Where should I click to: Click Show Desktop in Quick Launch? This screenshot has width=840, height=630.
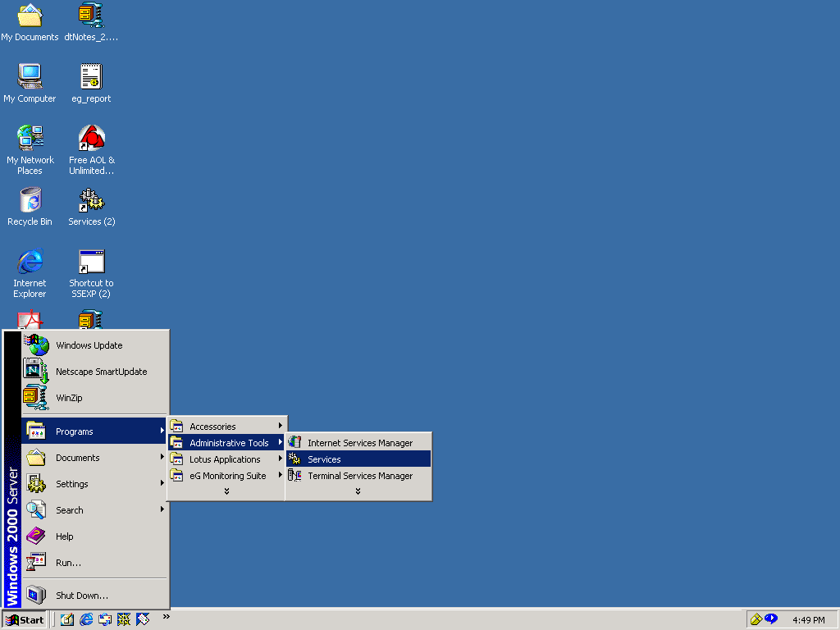(67, 619)
